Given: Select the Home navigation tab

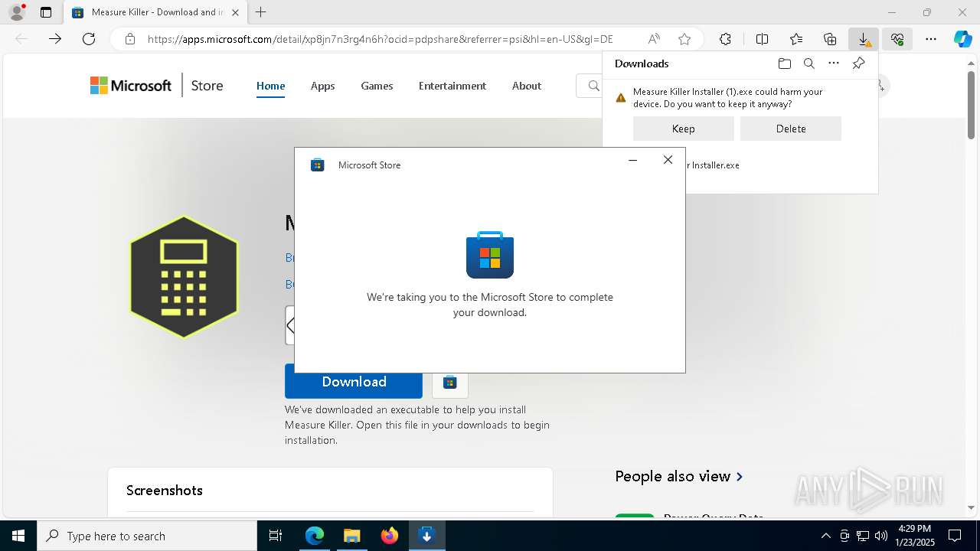Looking at the screenshot, I should (270, 86).
